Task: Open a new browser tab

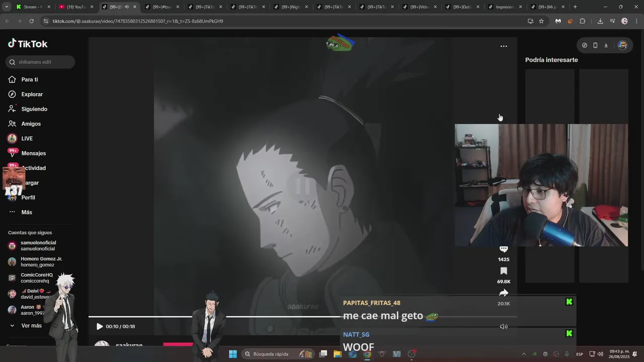Action: point(575,7)
